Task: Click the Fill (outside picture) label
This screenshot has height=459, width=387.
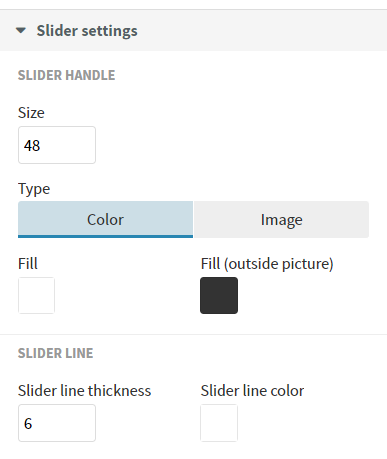Action: click(267, 264)
